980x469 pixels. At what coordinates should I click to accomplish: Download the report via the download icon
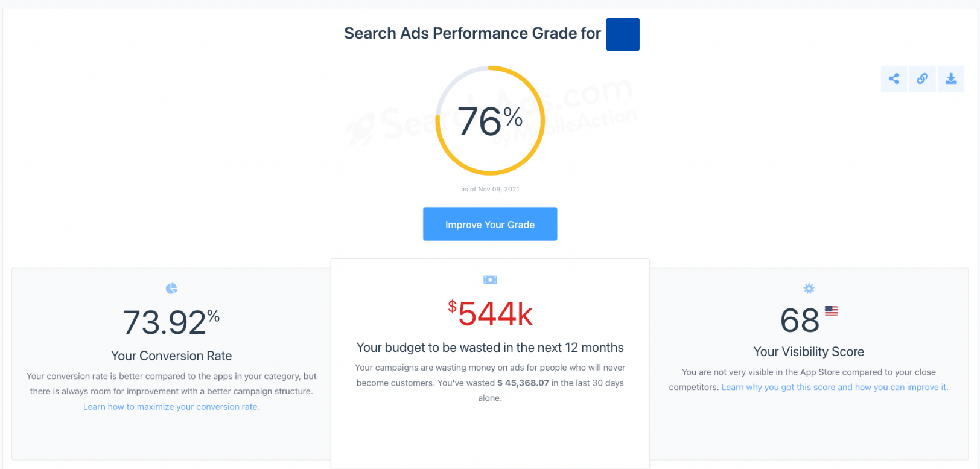coord(951,78)
